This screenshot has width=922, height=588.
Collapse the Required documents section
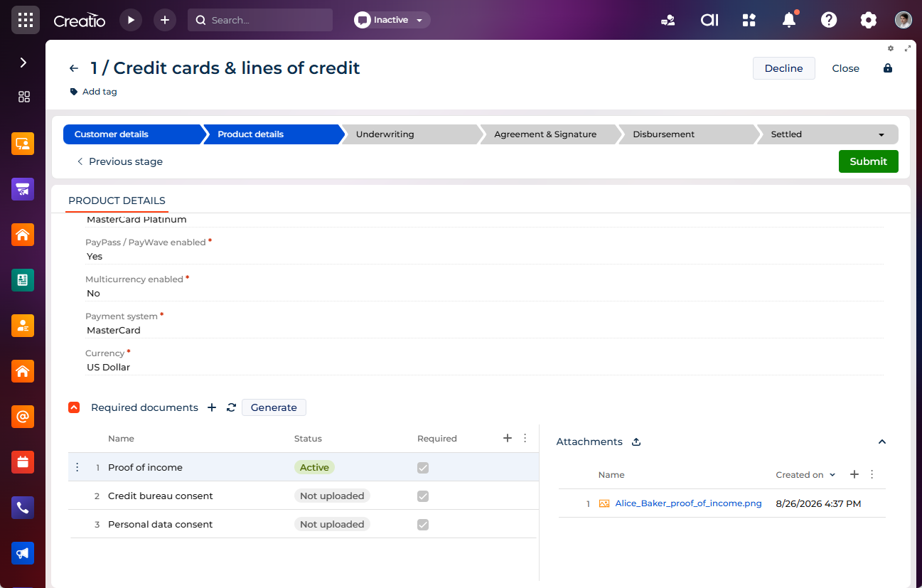pyautogui.click(x=74, y=407)
